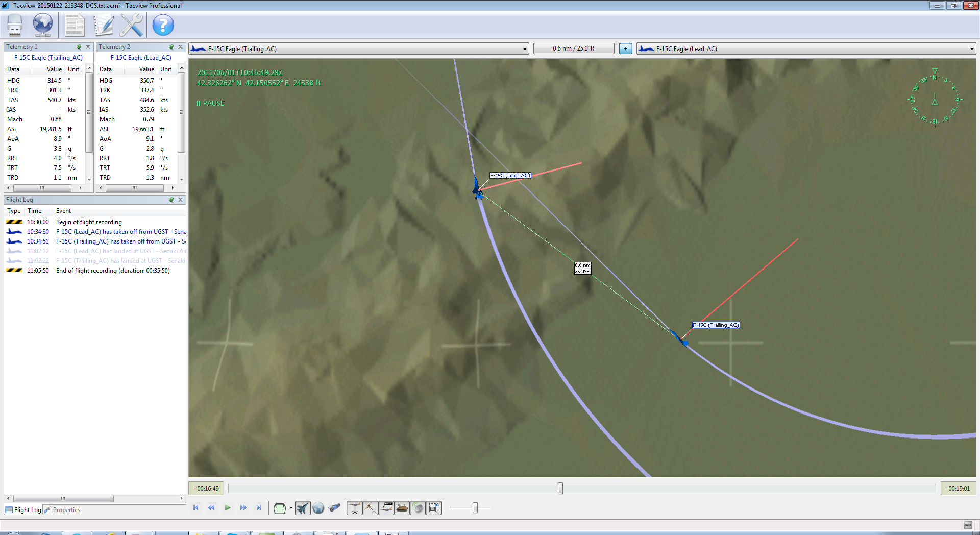Viewport: 980px width, 535px height.
Task: Sort Flight Log by Event column
Action: [120, 211]
